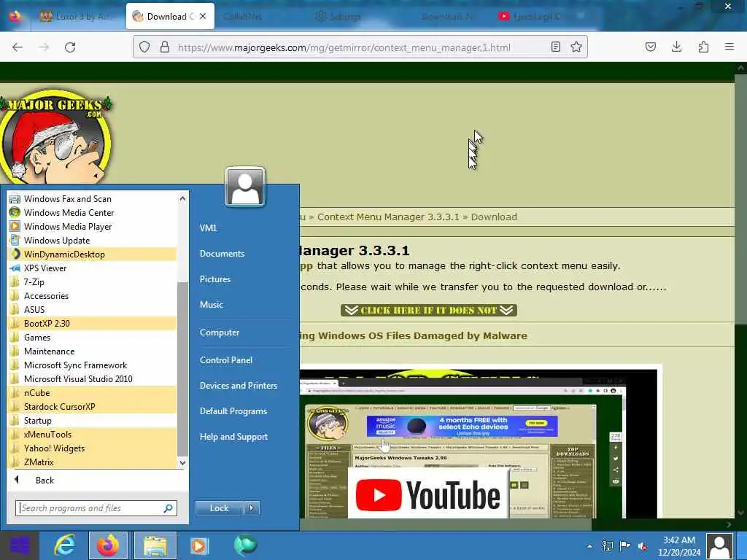Open shutdown options arrow beside Lock
Image resolution: width=747 pixels, height=560 pixels.
[252, 508]
